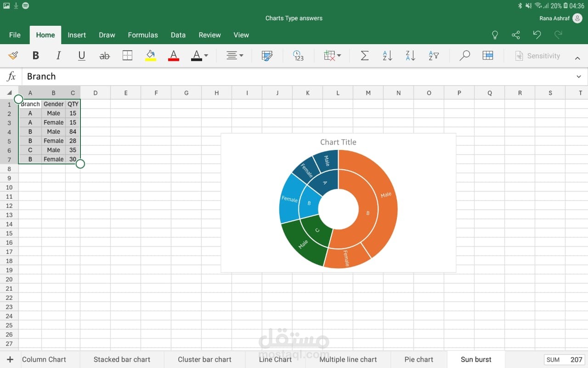The image size is (588, 368).
Task: Click the Sensitivity button
Action: (537, 56)
